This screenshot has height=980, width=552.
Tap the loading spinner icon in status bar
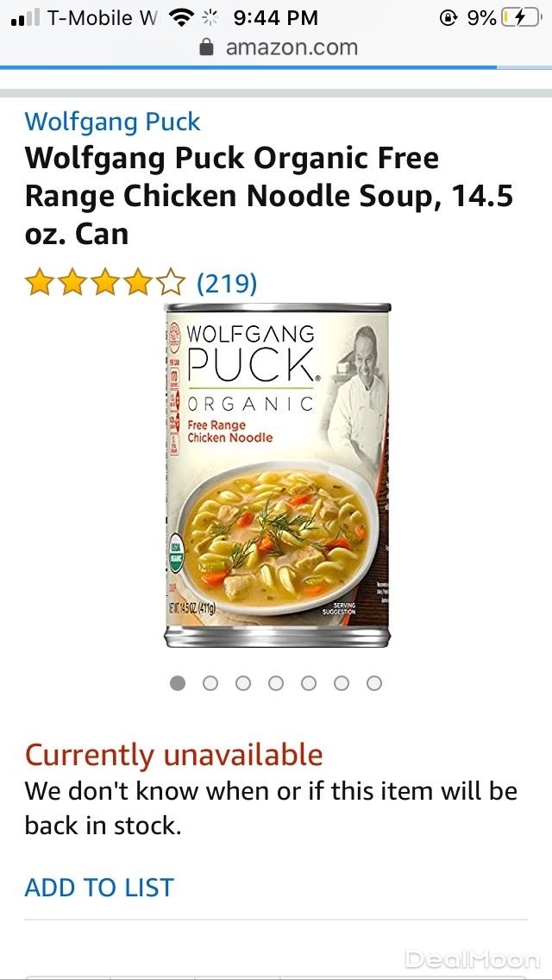(x=210, y=18)
